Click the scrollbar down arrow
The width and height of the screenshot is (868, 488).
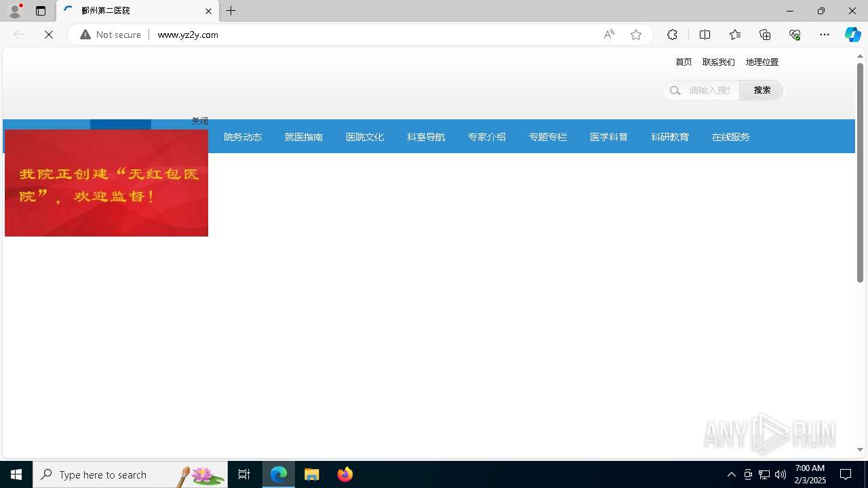click(860, 450)
